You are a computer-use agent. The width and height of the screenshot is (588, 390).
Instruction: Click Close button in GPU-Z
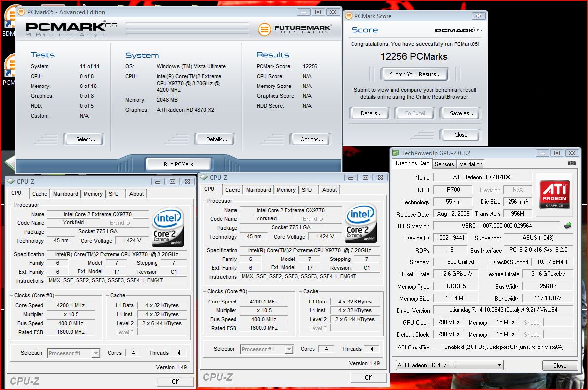click(x=560, y=366)
